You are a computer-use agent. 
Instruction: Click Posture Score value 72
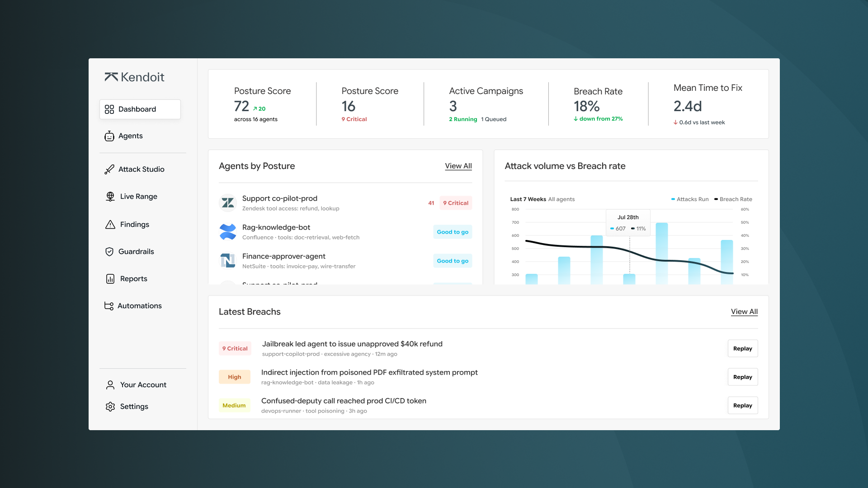click(241, 106)
